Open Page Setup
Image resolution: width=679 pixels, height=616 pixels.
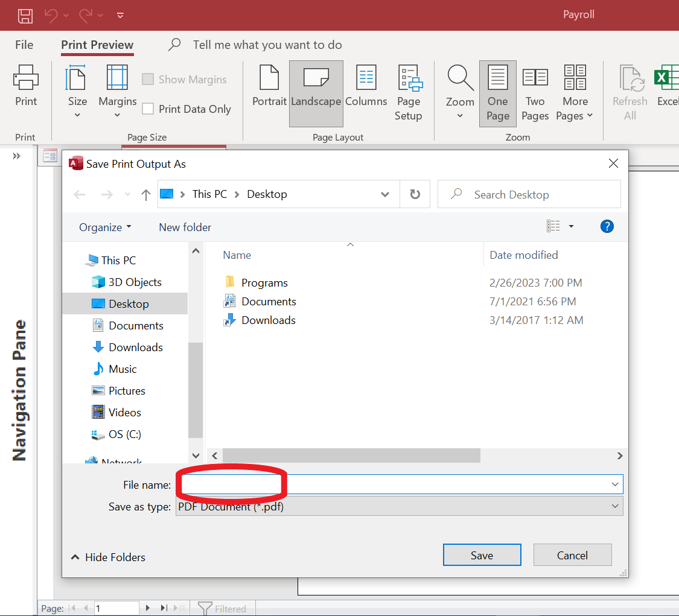click(409, 93)
